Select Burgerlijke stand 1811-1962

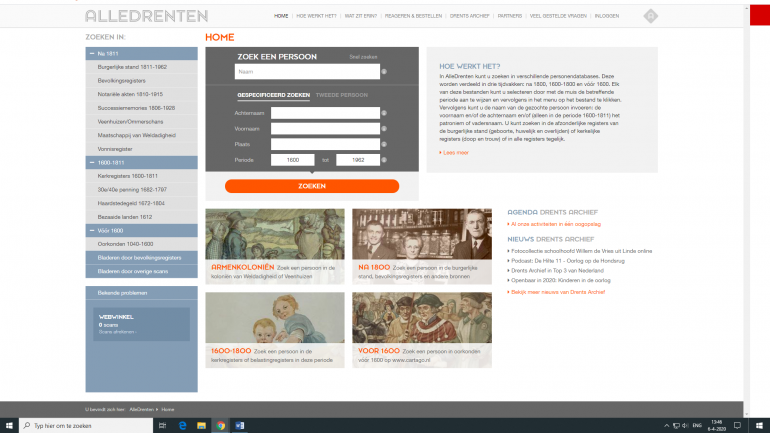click(141, 67)
